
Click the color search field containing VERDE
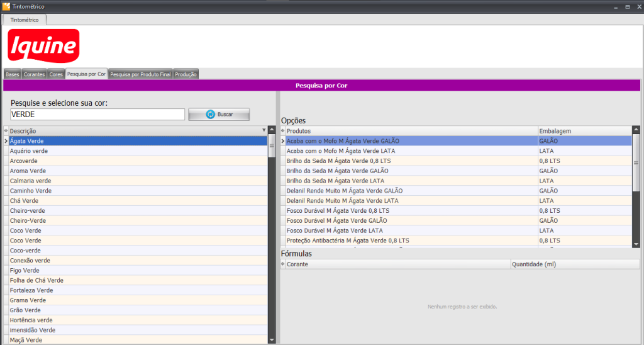(97, 115)
